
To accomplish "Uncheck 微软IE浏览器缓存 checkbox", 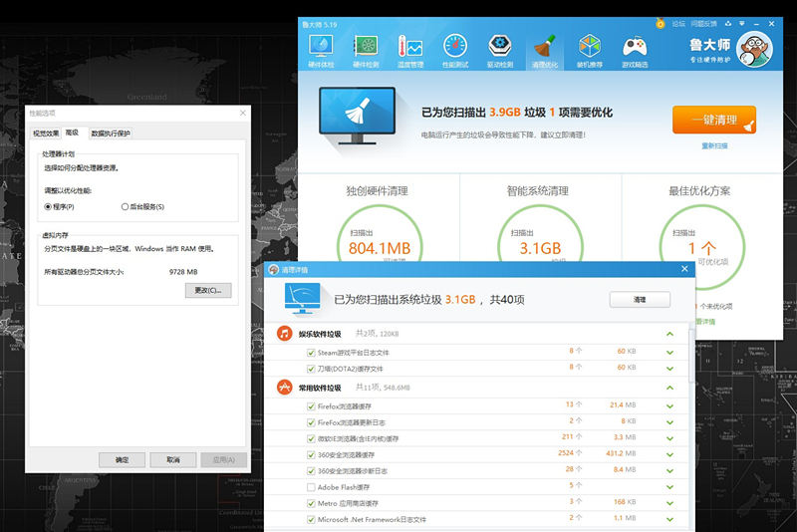I will pos(311,438).
